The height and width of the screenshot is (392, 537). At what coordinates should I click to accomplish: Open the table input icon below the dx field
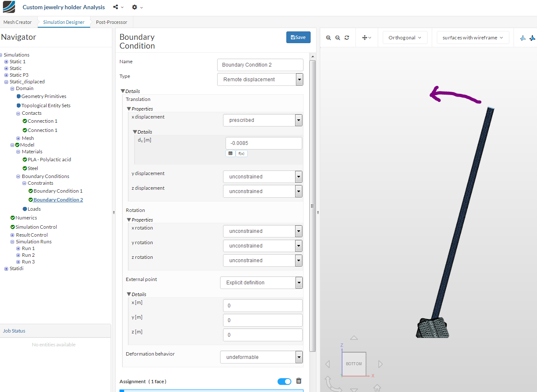click(x=230, y=153)
